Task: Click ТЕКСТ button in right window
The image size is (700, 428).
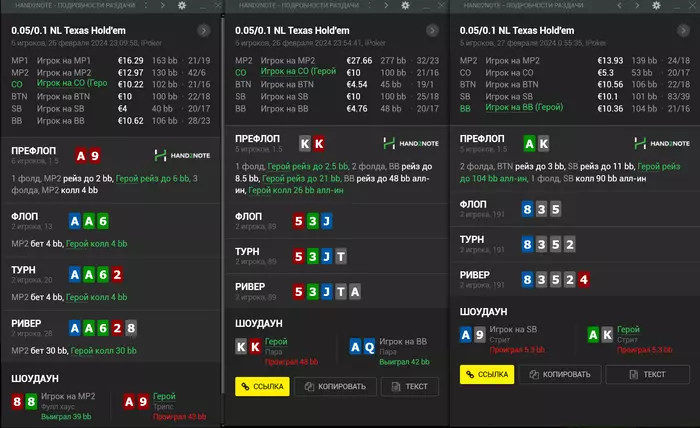Action: [x=647, y=374]
